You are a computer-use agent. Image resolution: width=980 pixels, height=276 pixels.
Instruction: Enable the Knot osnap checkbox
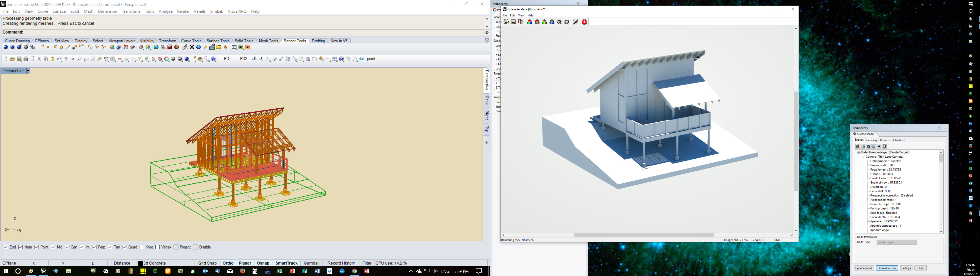click(x=142, y=247)
